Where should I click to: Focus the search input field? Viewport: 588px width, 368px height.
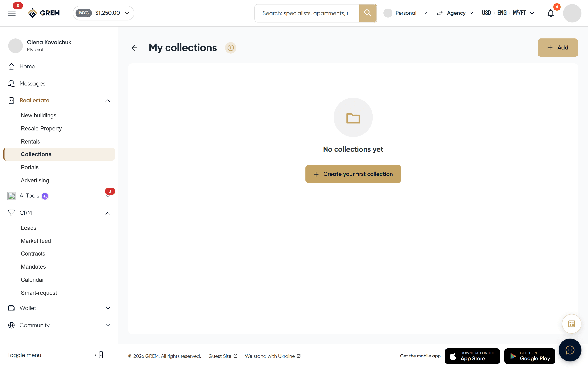(x=307, y=13)
